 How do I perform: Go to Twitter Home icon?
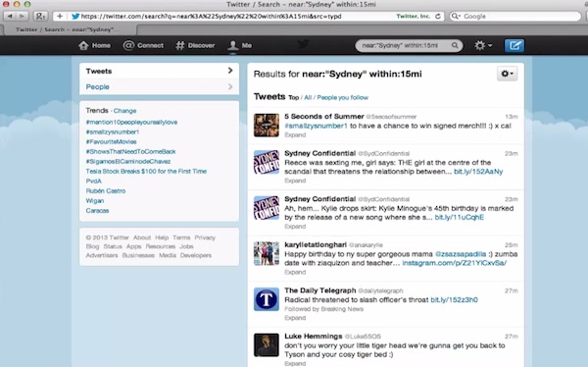(x=83, y=45)
